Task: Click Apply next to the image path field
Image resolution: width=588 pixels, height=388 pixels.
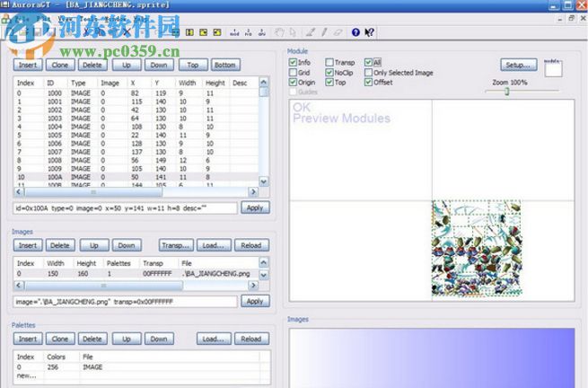Action: (255, 301)
